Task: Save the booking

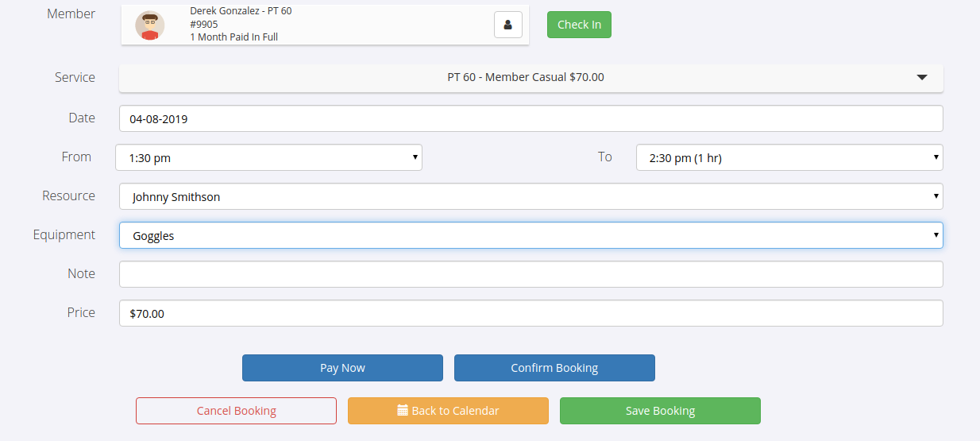Action: coord(660,411)
